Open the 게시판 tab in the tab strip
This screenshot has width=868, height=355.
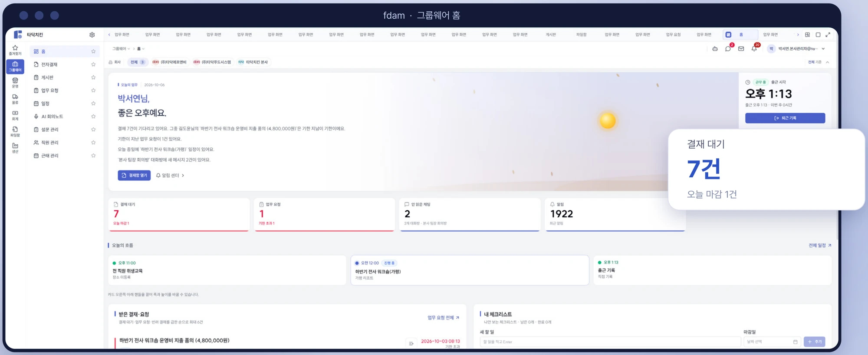point(550,35)
